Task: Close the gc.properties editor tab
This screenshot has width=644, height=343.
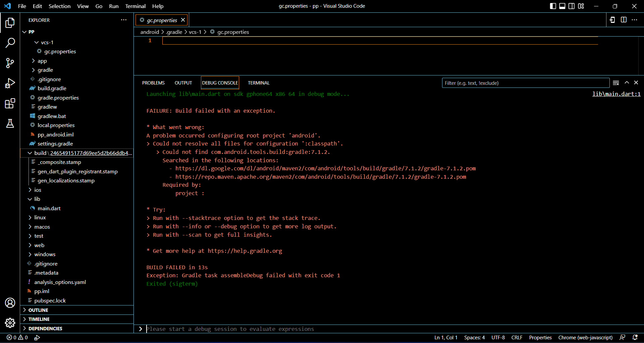Action: tap(183, 20)
